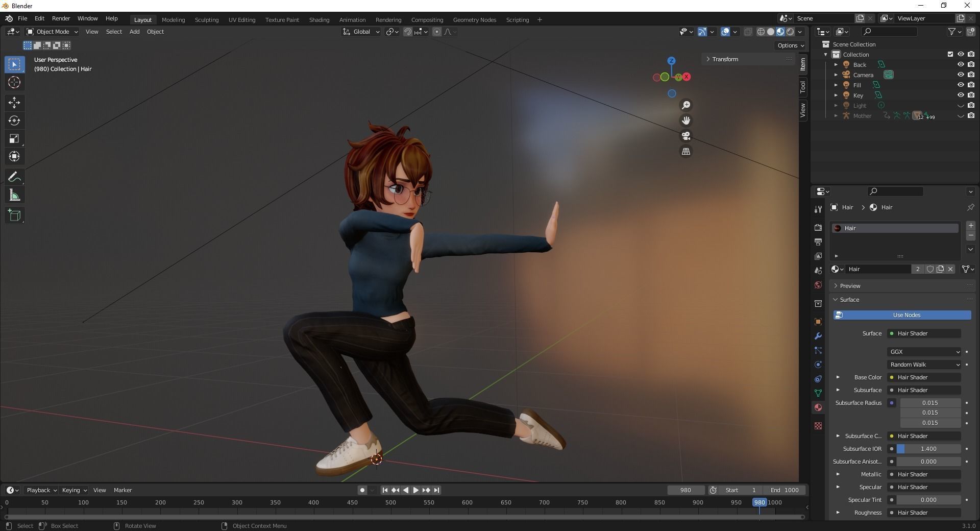Open the Object Data properties tab
This screenshot has height=531, width=980.
(x=818, y=393)
